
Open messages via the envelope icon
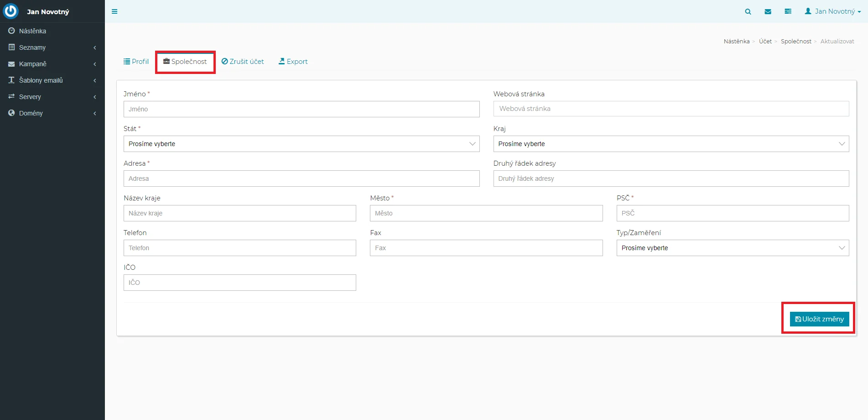click(768, 11)
